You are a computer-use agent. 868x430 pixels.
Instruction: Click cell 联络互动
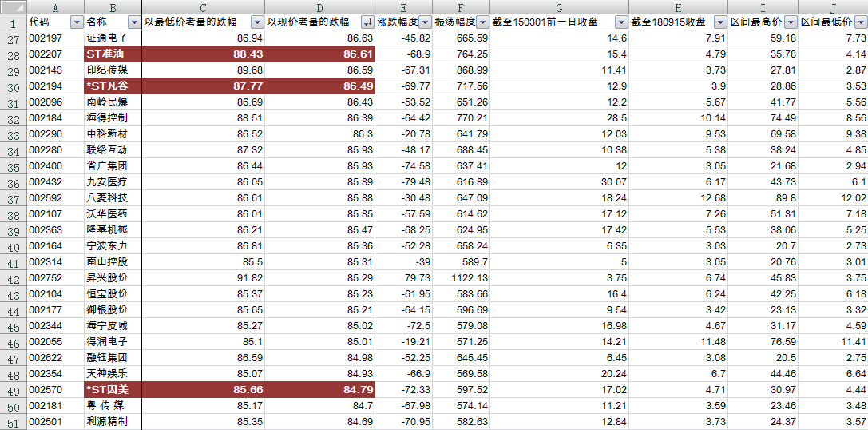tap(113, 150)
